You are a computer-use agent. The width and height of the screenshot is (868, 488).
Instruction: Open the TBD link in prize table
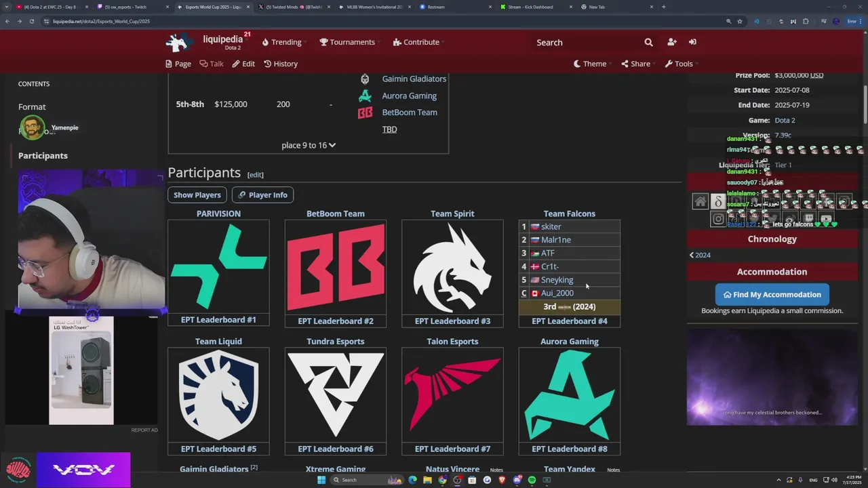click(x=389, y=129)
